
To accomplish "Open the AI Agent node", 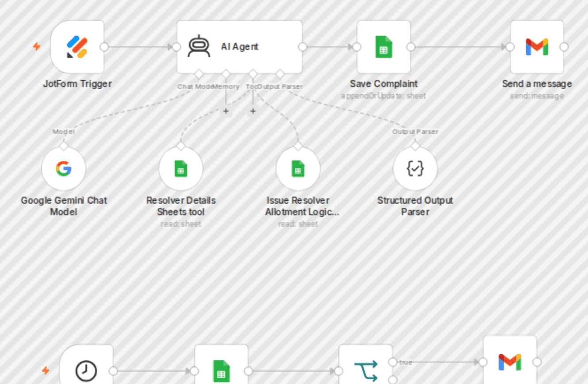I will [x=239, y=47].
